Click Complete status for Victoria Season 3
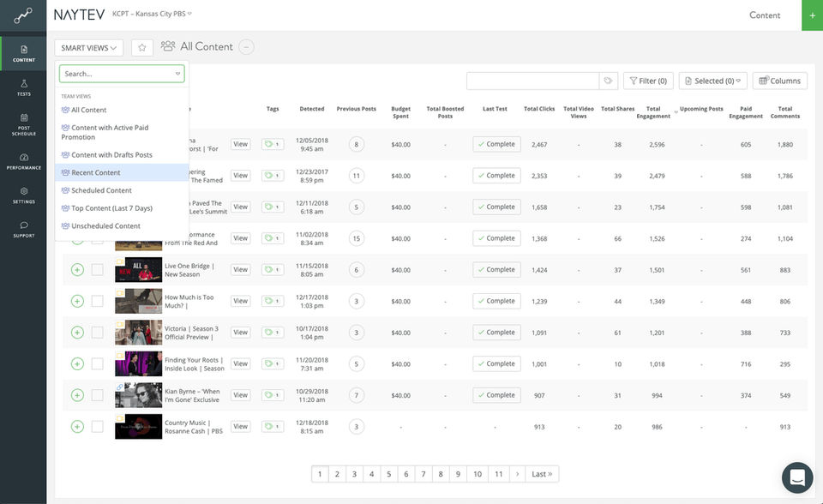The height and width of the screenshot is (504, 823). [x=496, y=333]
